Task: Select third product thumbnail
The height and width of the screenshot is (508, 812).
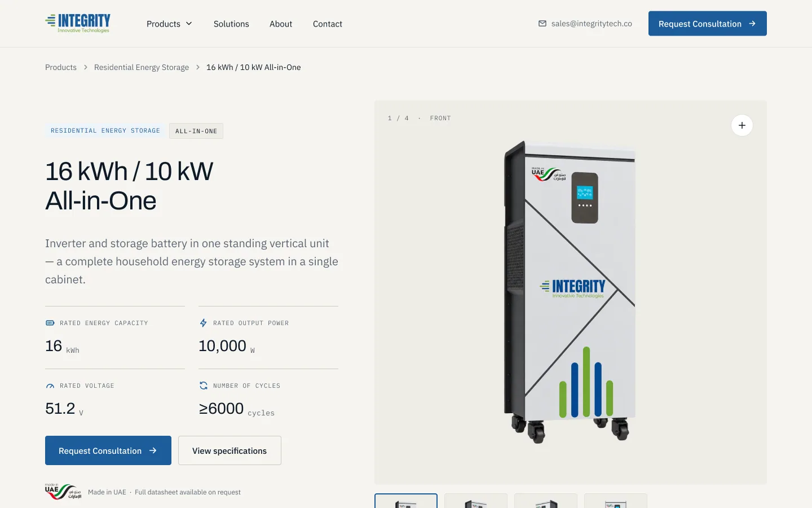Action: 546,501
